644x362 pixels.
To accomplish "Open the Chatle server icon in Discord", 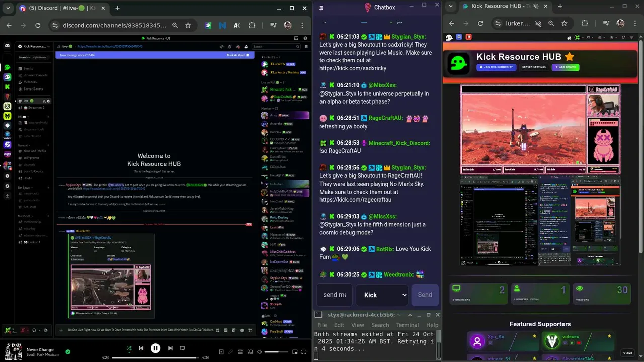I will pyautogui.click(x=7, y=154).
